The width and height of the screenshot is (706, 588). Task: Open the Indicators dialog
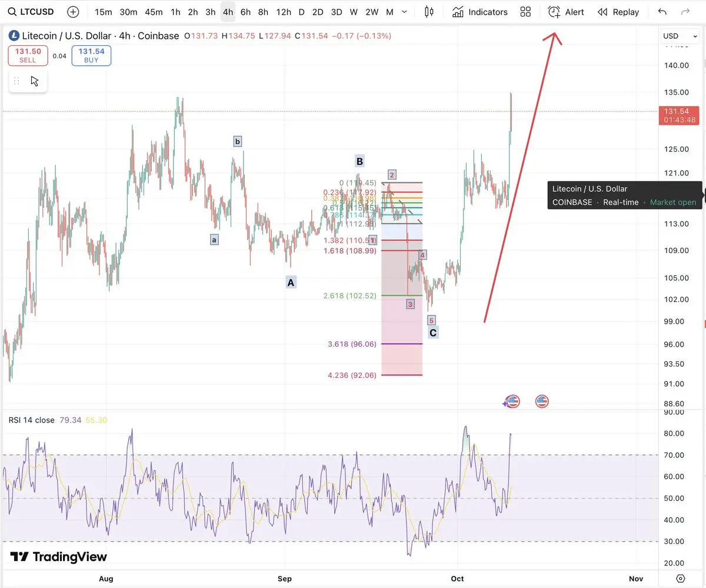click(x=480, y=12)
